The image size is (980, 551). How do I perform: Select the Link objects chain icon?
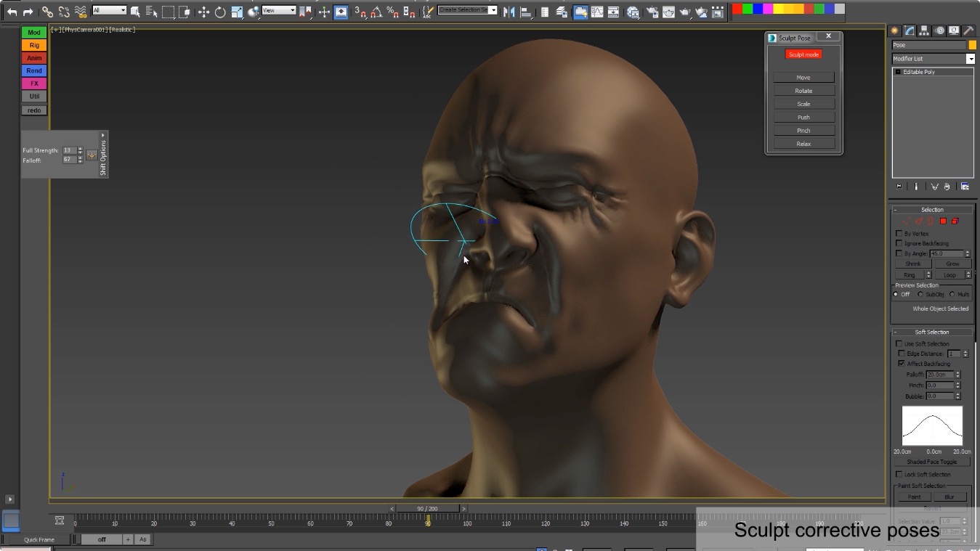47,12
